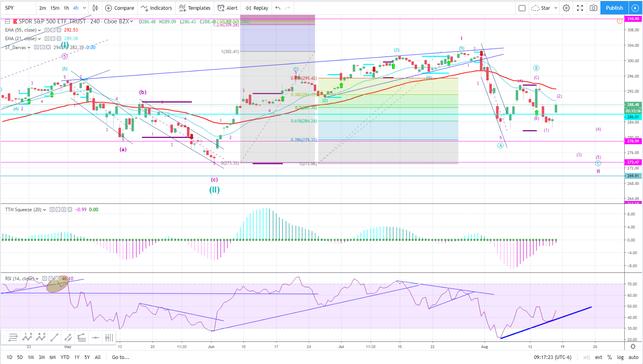643x364 pixels.
Task: Toggle log scale
Action: click(620, 357)
